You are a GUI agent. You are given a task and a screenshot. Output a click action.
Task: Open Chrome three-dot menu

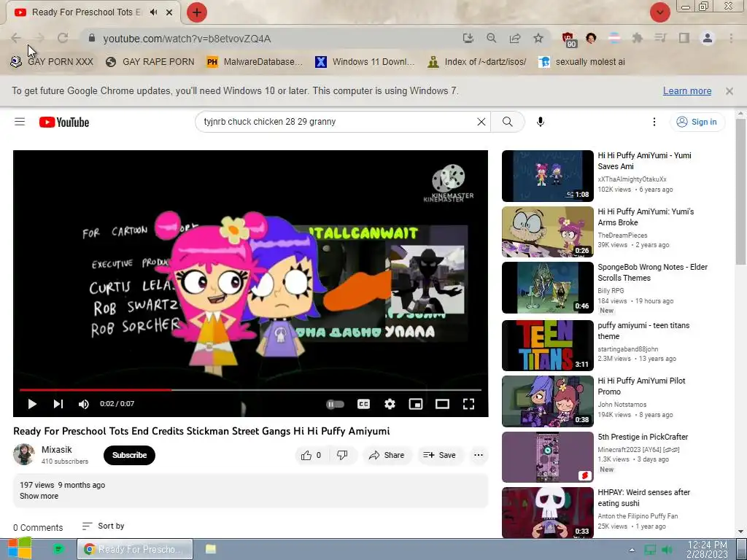tap(731, 38)
